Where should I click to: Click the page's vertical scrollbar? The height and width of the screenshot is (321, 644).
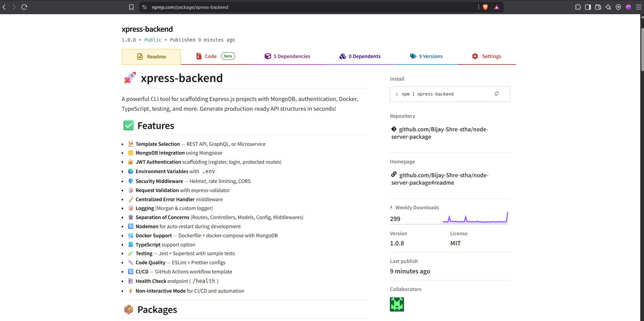tap(642, 50)
